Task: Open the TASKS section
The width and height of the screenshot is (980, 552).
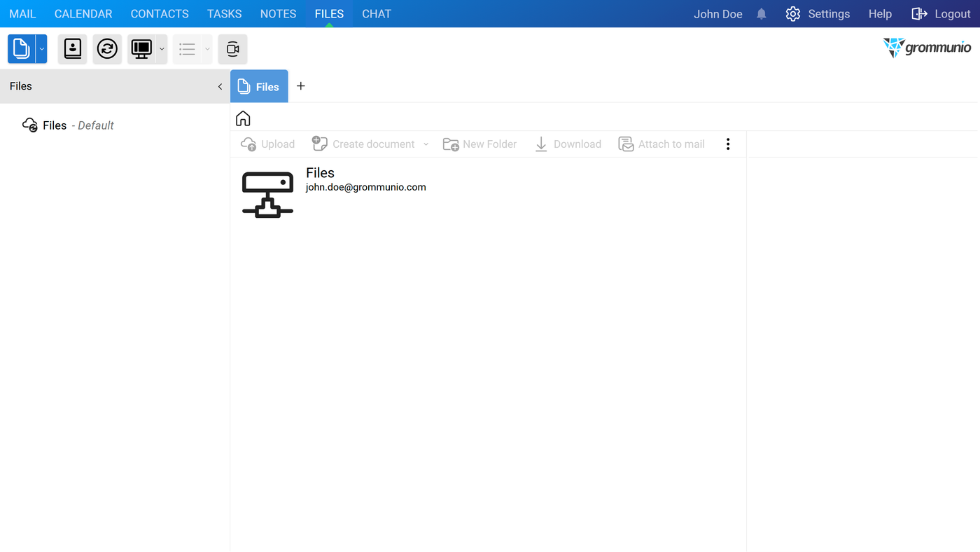Action: tap(225, 14)
